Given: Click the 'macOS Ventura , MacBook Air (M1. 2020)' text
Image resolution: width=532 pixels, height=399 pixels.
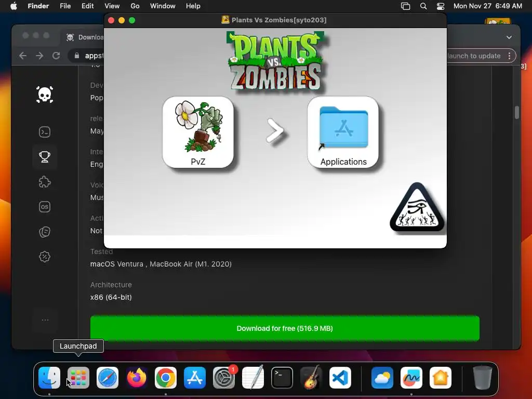Looking at the screenshot, I should coord(161,264).
